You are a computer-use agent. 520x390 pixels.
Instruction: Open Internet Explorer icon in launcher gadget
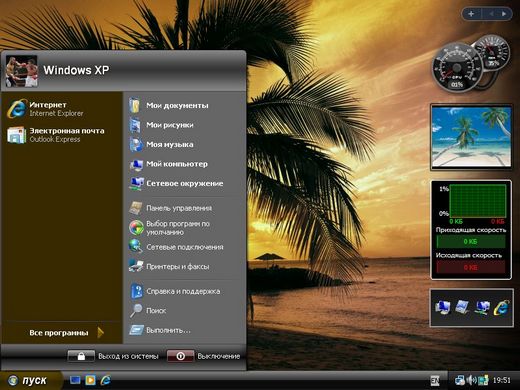point(502,307)
